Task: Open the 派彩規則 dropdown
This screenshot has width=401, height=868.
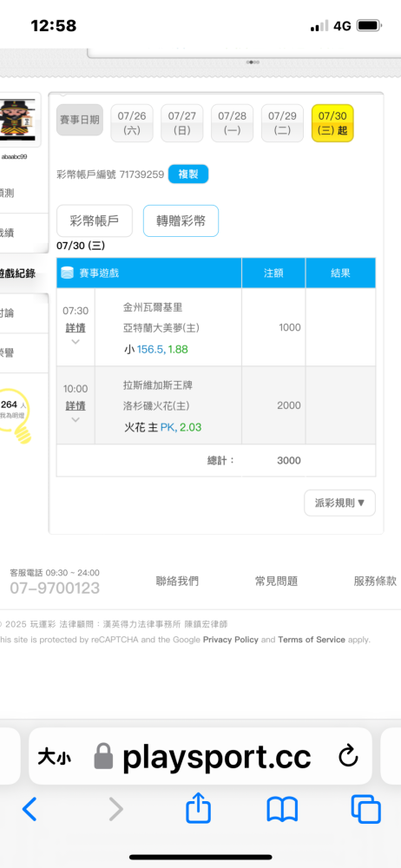Action: coord(339,503)
